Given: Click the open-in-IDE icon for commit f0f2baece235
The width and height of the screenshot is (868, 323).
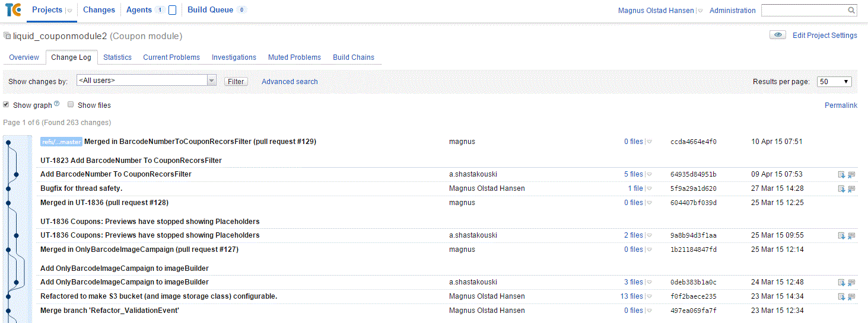Looking at the screenshot, I should (x=851, y=297).
